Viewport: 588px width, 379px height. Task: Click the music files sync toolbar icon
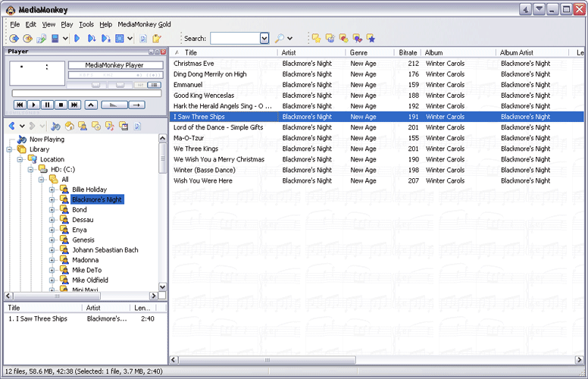point(41,38)
